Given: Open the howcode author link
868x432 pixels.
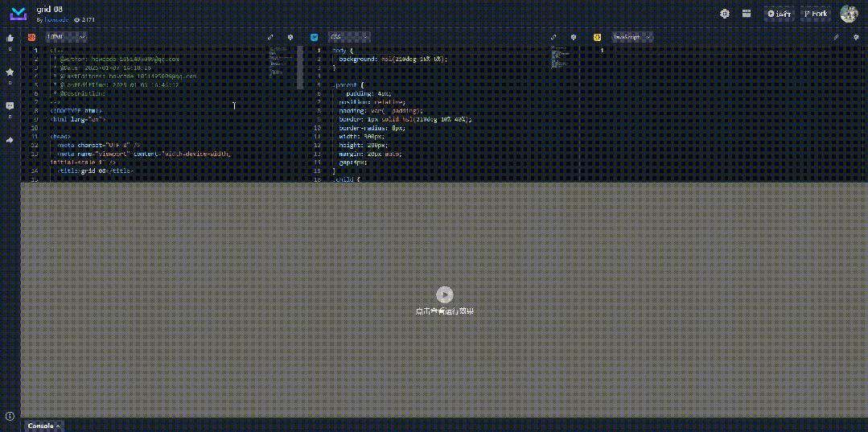Looking at the screenshot, I should tap(57, 19).
